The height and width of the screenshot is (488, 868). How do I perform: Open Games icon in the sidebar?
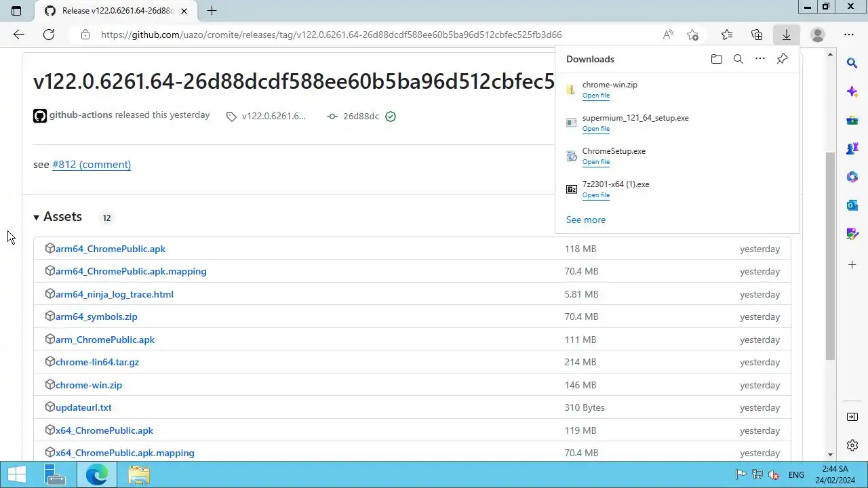[852, 148]
